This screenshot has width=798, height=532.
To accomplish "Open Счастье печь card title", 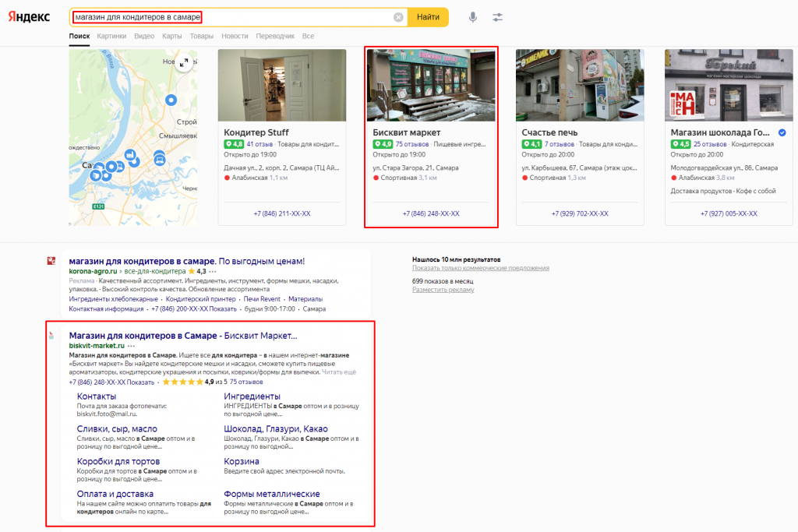I will 549,132.
